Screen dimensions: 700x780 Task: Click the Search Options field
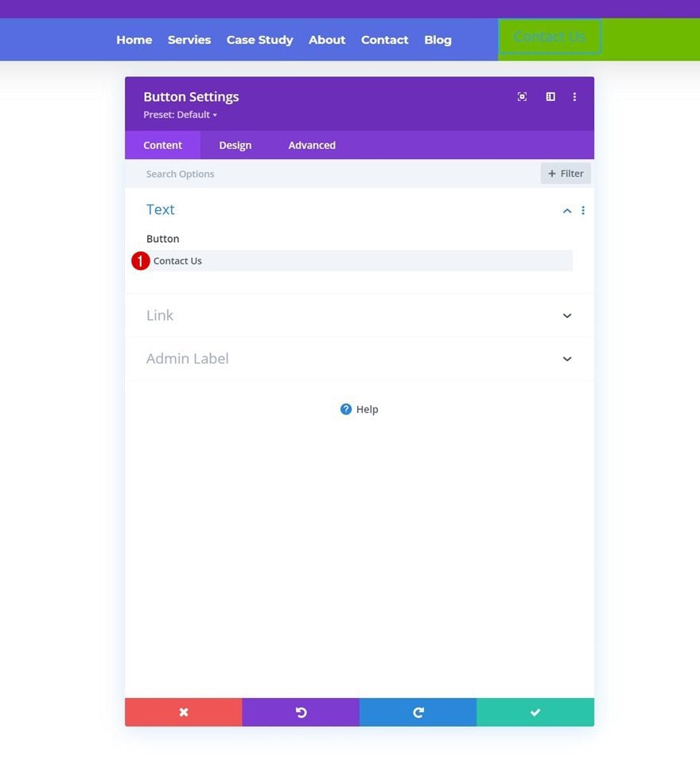[333, 174]
